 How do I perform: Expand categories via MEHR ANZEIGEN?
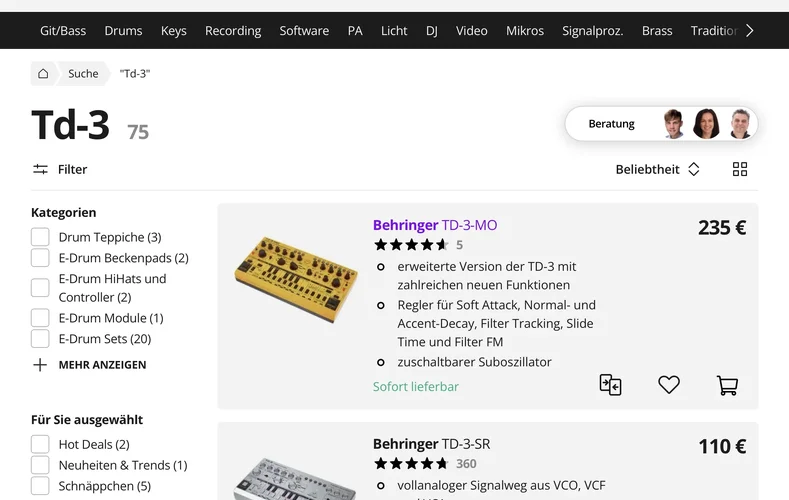coord(102,365)
